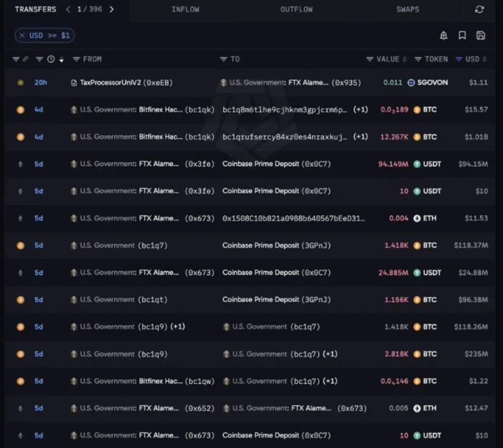Viewport: 503px width, 448px height.
Task: Go to previous transfers page
Action: [68, 9]
